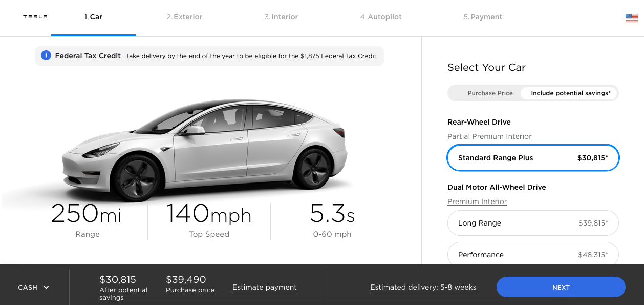
Task: Click the US flag region selector
Action: tap(631, 16)
